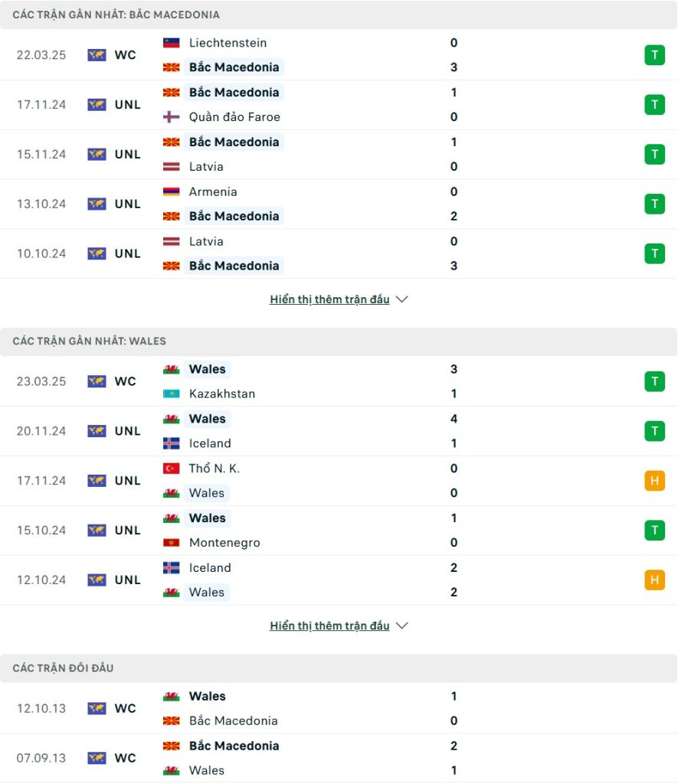Expand more Bắc Macedonia matches via chevron
Viewport: 678px width, 784px height.
click(401, 299)
